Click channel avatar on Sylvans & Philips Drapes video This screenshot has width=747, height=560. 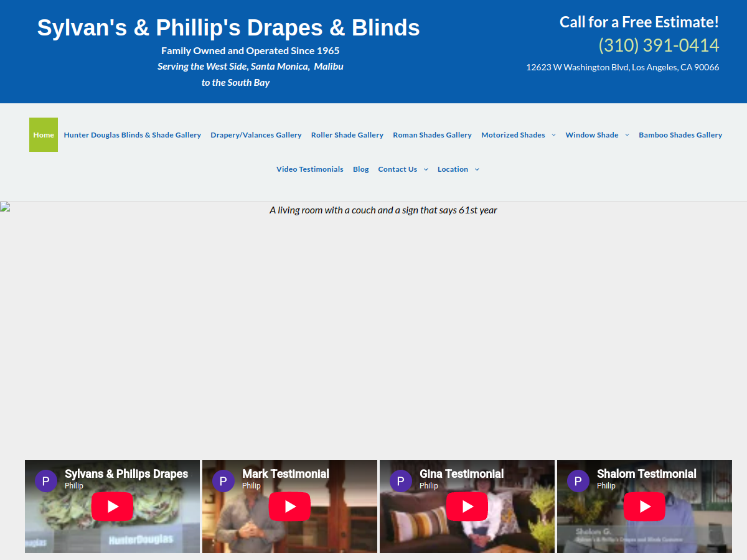pyautogui.click(x=46, y=481)
